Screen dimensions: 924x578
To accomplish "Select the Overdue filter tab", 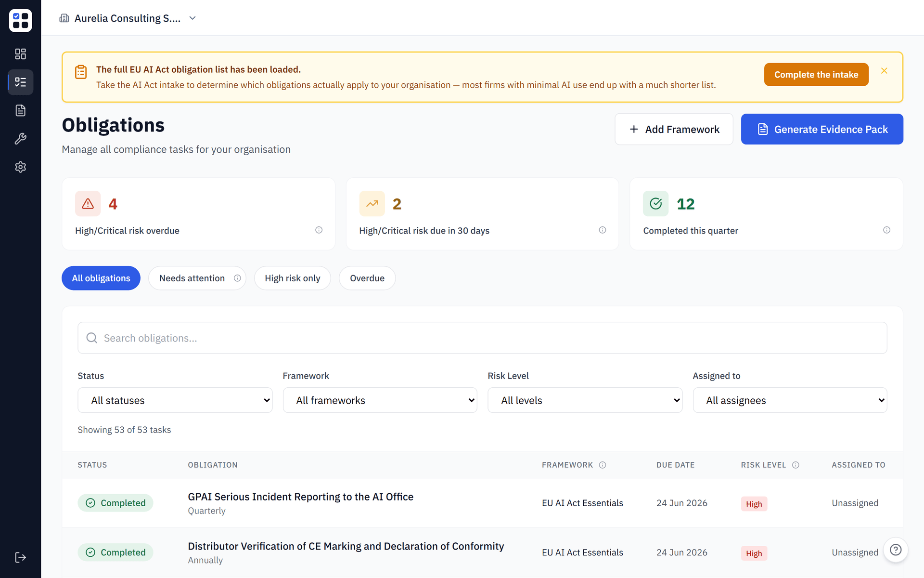I will (x=367, y=278).
